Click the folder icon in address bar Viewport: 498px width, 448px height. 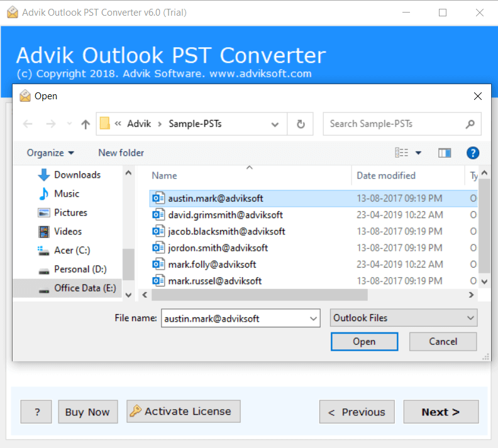click(104, 123)
